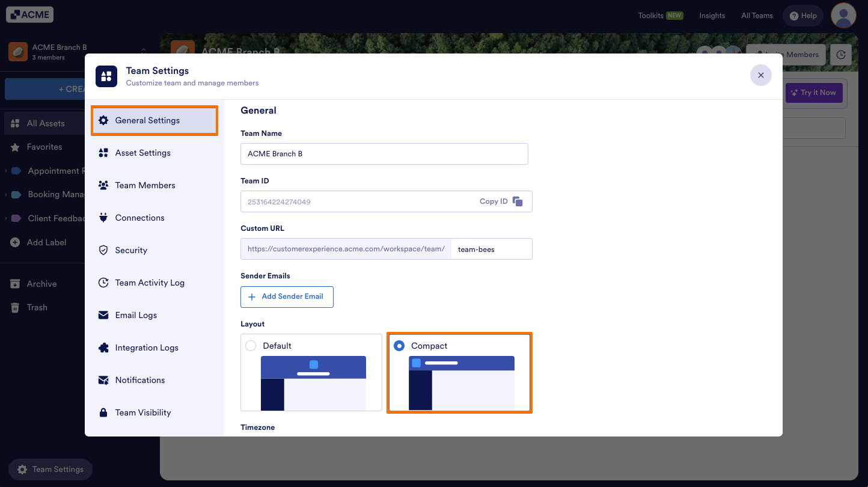
Task: Click the Integration Logs puzzle icon
Action: (x=103, y=348)
